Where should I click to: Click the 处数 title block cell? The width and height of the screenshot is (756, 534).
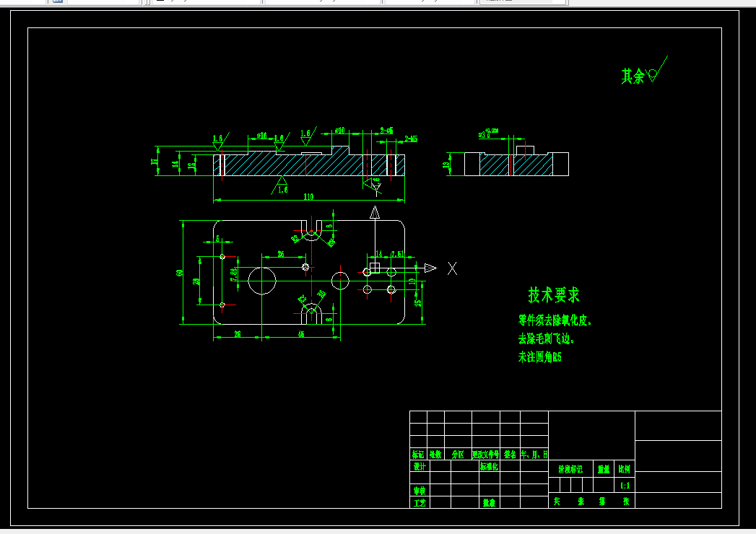[435, 454]
